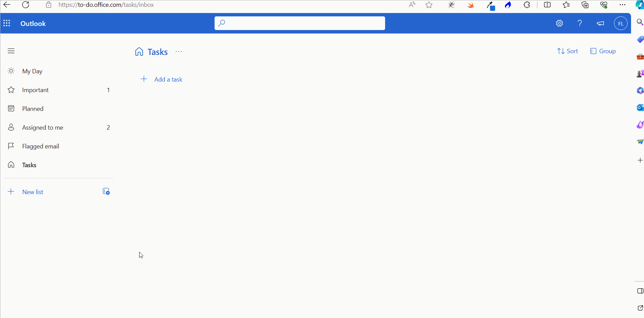The image size is (644, 318).
Task: Open the app launcher grid
Action: coord(7,23)
